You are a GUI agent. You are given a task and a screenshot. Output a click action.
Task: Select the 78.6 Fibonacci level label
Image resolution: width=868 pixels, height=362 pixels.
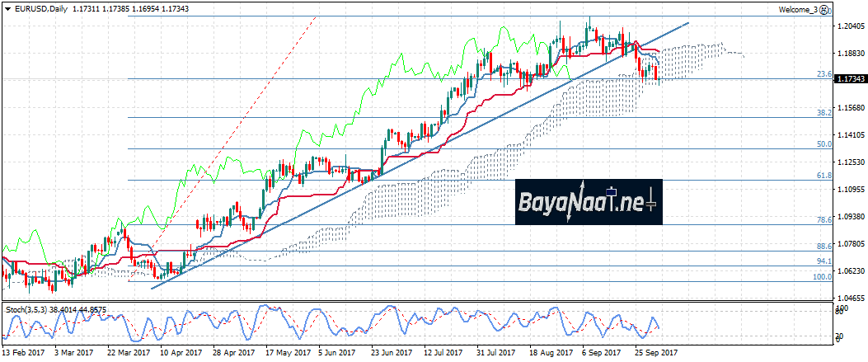tap(823, 219)
